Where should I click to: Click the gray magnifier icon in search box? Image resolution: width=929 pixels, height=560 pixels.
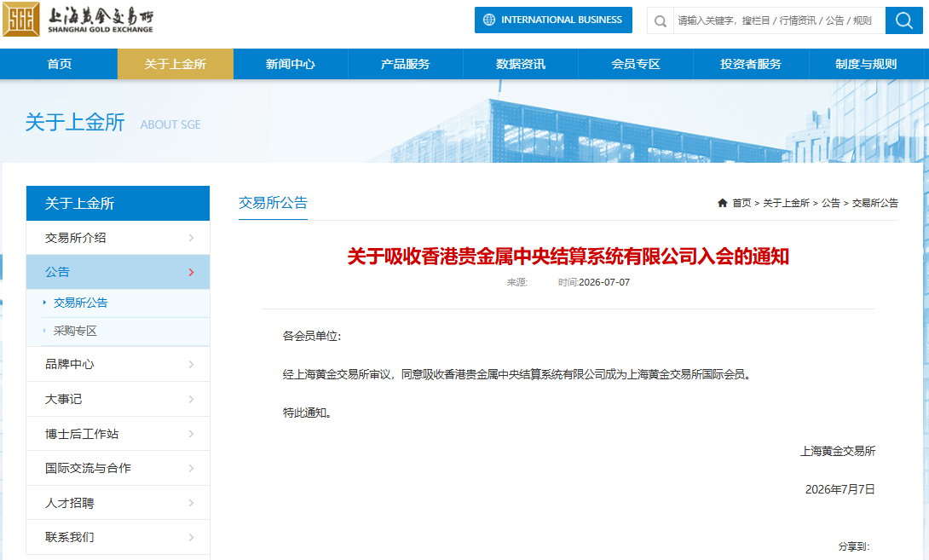point(660,21)
